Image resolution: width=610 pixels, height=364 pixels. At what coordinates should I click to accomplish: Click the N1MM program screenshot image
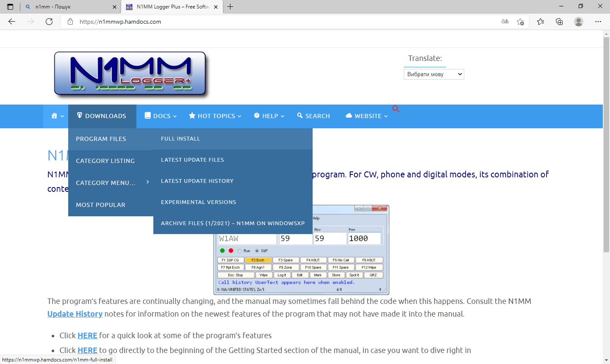[x=301, y=250]
